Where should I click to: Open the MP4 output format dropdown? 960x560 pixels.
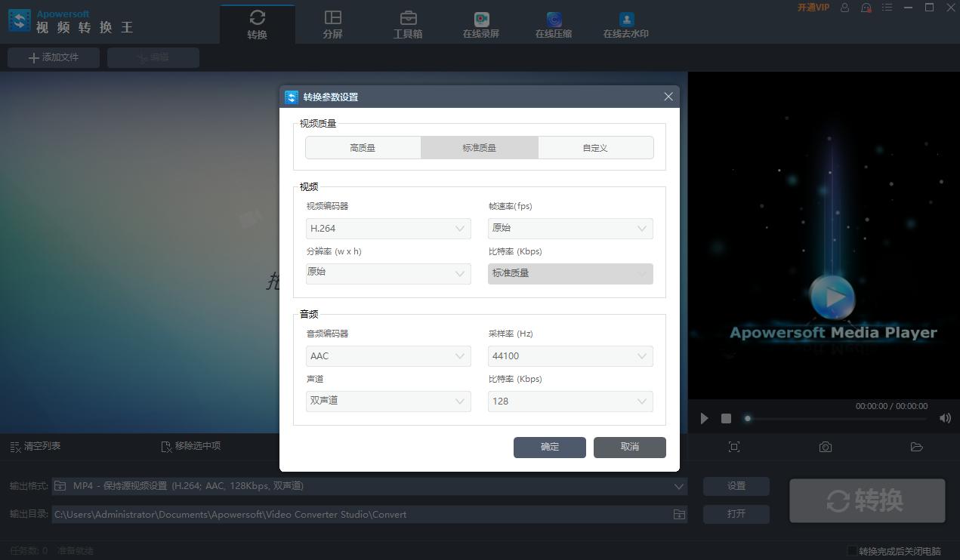tap(678, 485)
